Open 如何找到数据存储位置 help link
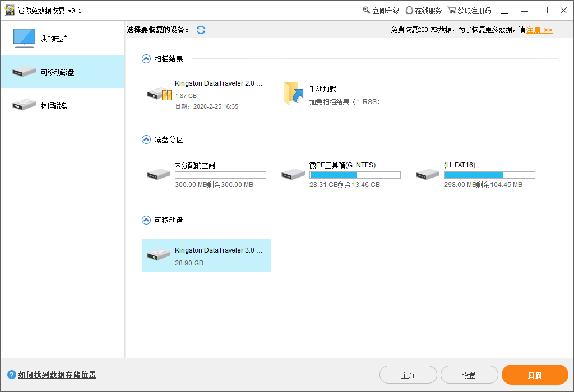574x392 pixels. 57,375
